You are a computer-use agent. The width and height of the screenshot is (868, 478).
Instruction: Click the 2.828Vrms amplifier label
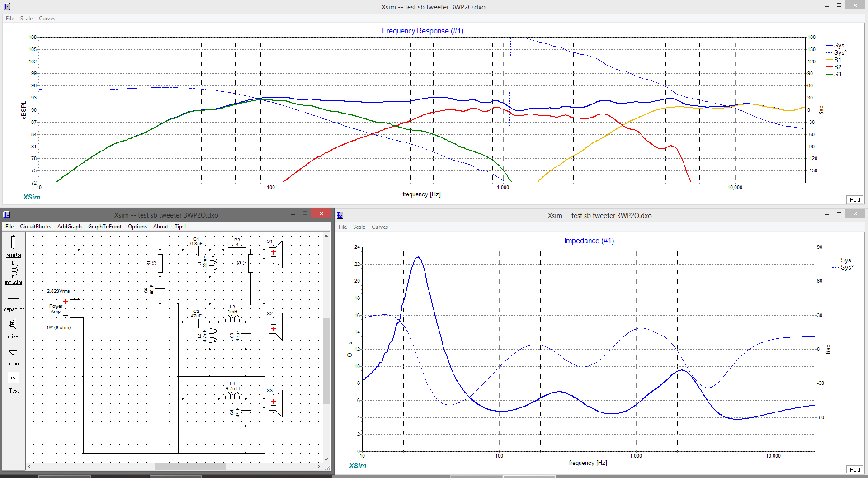58,291
